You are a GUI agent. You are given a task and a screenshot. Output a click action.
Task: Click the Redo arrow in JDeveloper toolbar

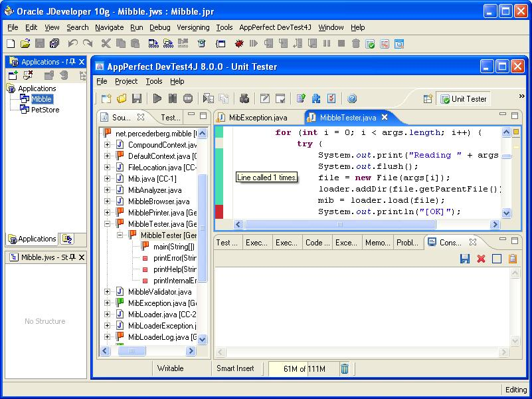pos(88,43)
